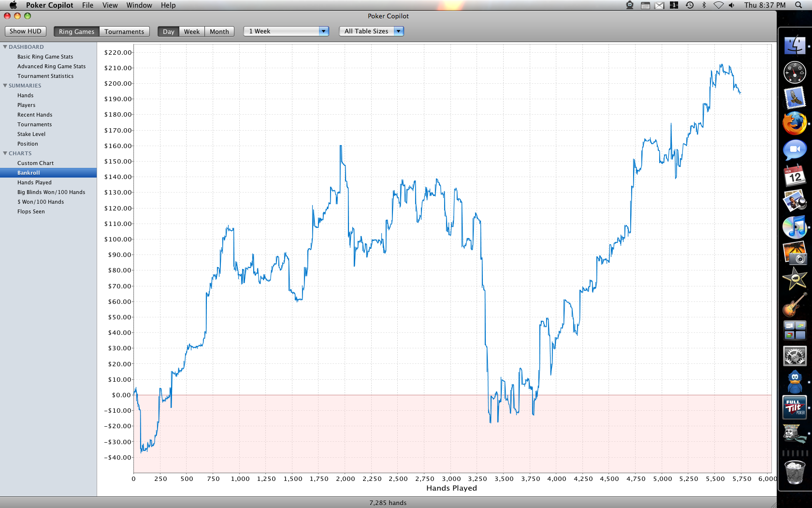Screen dimensions: 812x508
Task: Open the Poker Copilot menu
Action: point(50,5)
